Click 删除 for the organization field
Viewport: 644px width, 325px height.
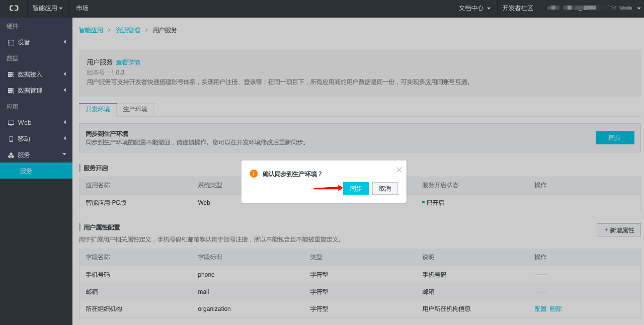coord(555,309)
